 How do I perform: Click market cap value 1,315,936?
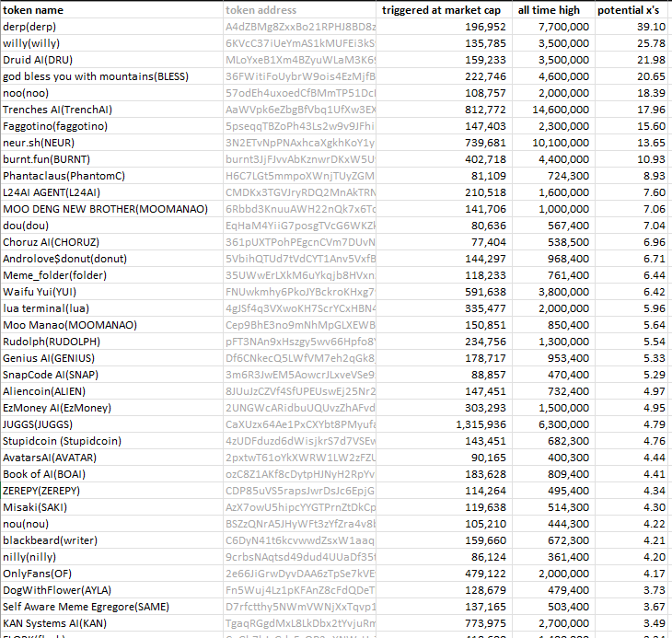pyautogui.click(x=444, y=424)
